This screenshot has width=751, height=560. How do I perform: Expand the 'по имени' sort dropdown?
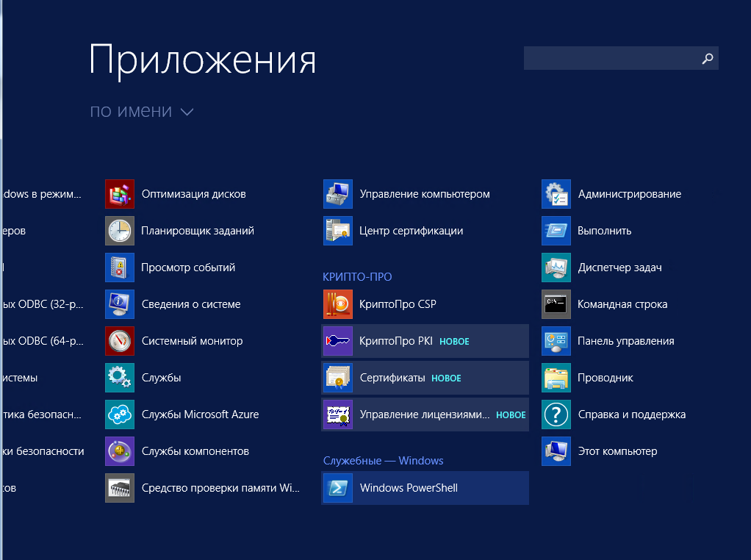(x=142, y=111)
